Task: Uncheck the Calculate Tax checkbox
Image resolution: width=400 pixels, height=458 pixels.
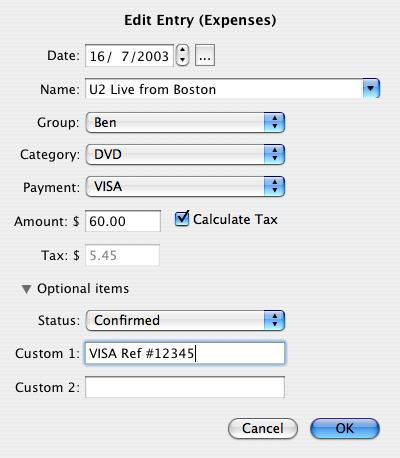Action: click(x=182, y=219)
